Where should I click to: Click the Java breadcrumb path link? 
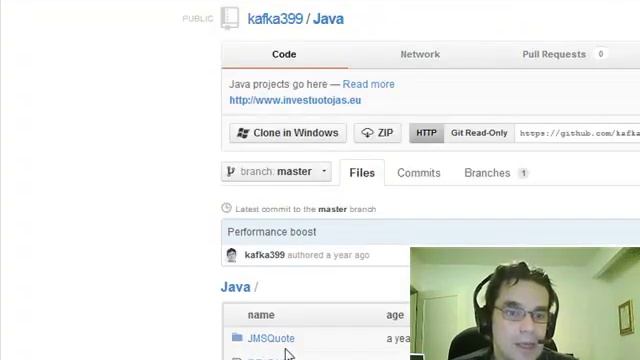(x=236, y=287)
